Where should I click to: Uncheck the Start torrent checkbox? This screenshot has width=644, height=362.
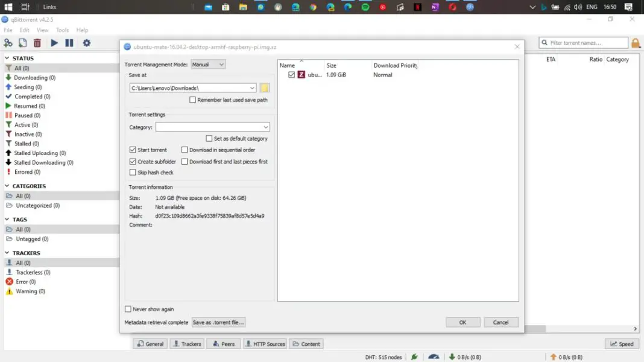tap(133, 150)
